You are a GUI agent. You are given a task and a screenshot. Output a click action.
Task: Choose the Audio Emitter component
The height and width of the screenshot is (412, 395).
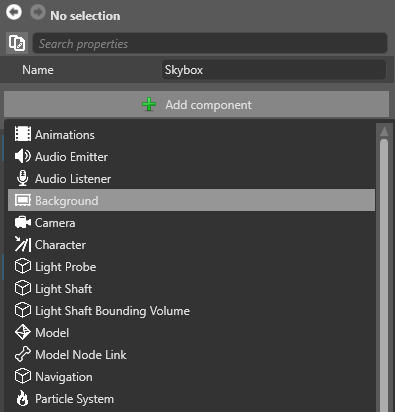(191, 157)
